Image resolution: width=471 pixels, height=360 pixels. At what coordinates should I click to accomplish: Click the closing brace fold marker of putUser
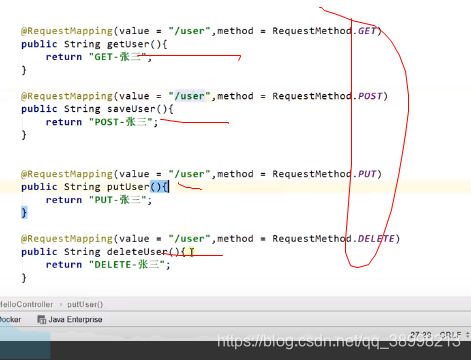pos(24,212)
